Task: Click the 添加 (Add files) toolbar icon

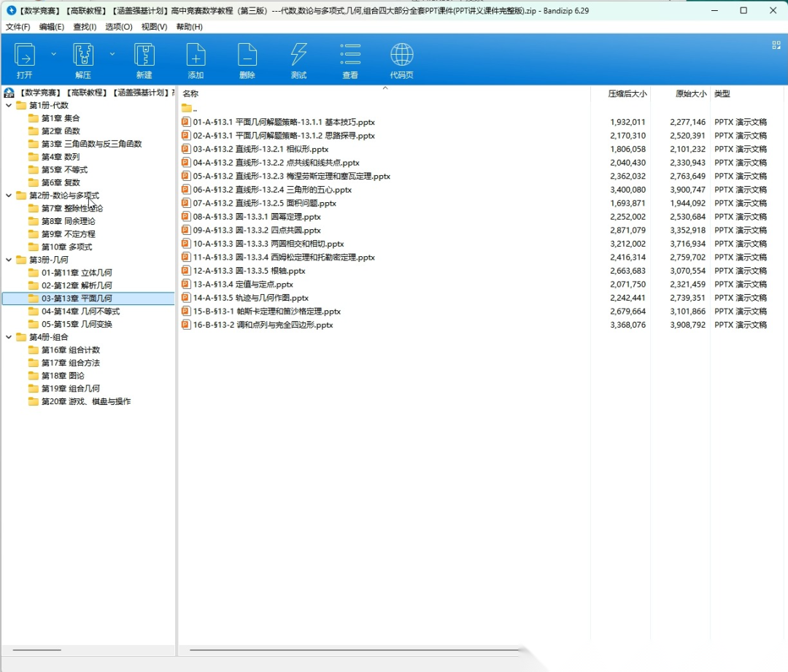Action: point(196,55)
